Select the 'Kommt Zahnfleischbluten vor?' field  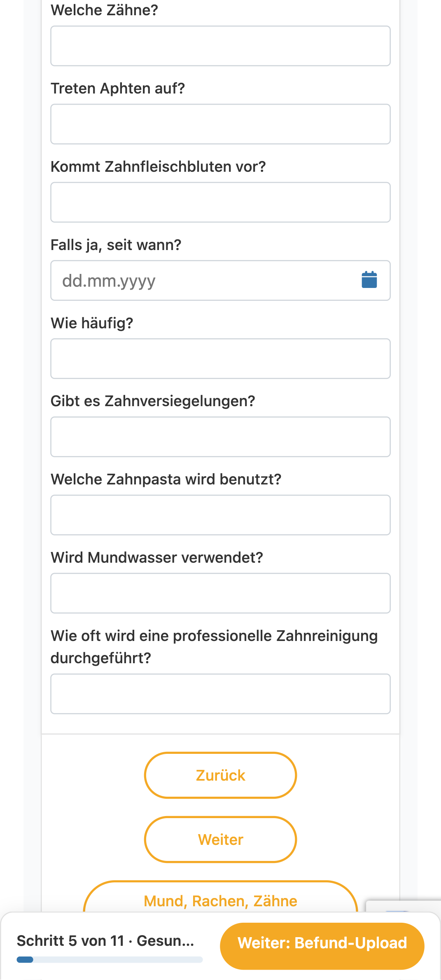click(x=220, y=202)
